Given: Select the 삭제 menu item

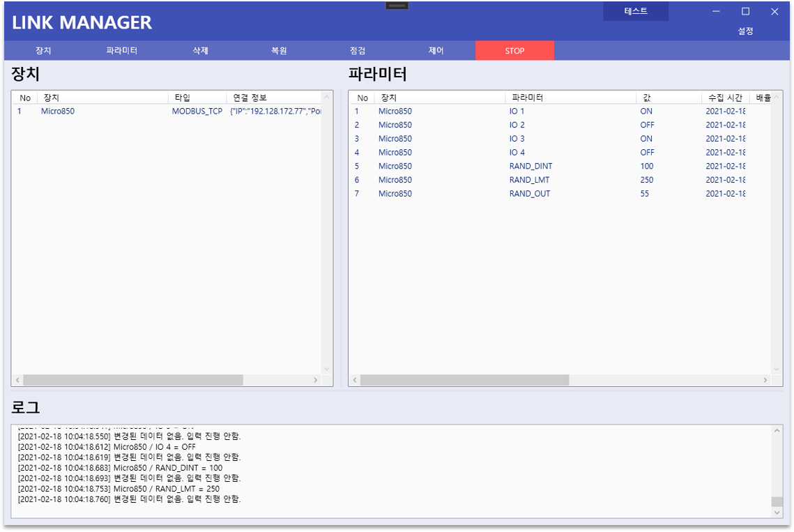Looking at the screenshot, I should tap(200, 51).
